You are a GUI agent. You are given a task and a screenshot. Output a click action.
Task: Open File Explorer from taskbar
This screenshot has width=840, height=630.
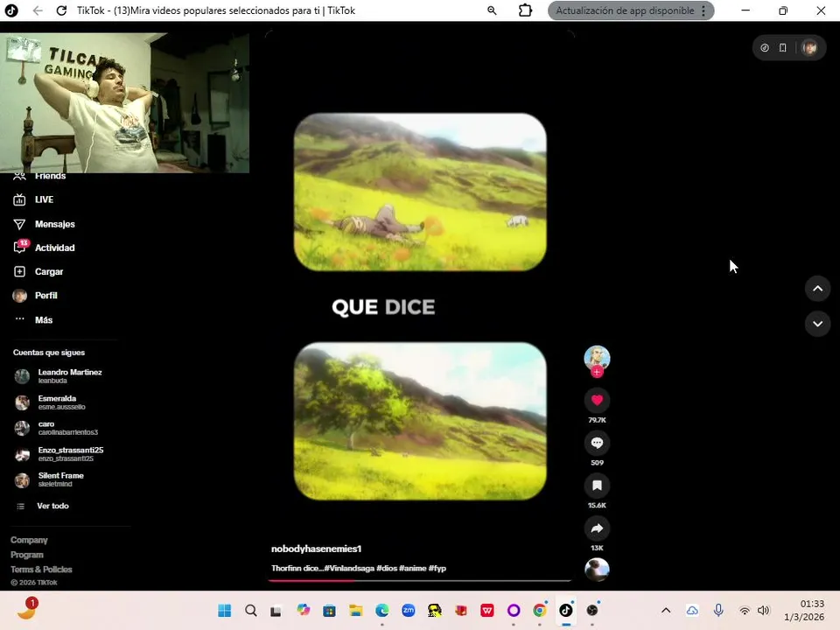356,610
